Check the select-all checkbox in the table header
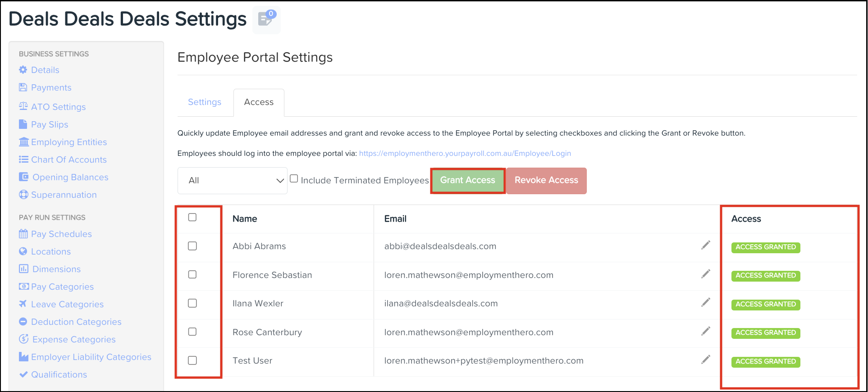Image resolution: width=868 pixels, height=392 pixels. pos(192,217)
